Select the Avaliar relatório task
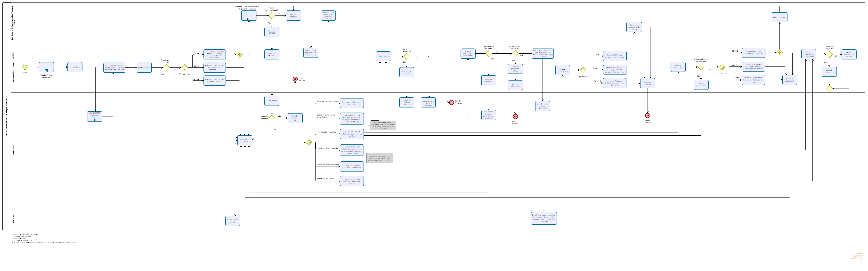The width and height of the screenshot is (868, 271). click(x=383, y=56)
